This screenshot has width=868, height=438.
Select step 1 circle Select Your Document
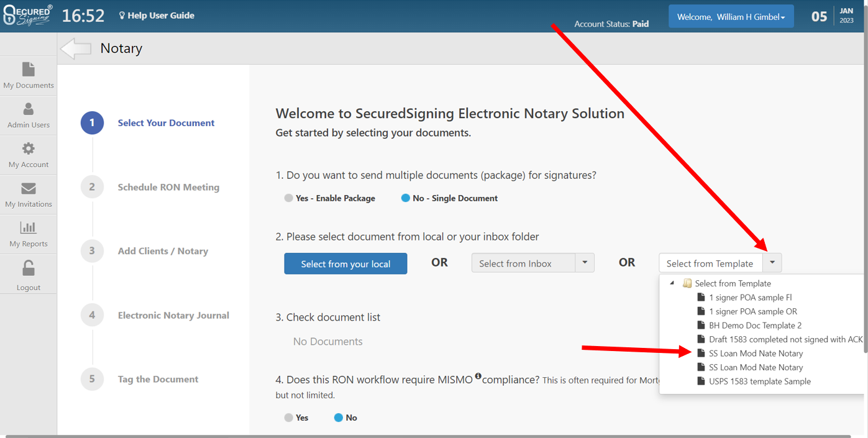click(x=92, y=123)
